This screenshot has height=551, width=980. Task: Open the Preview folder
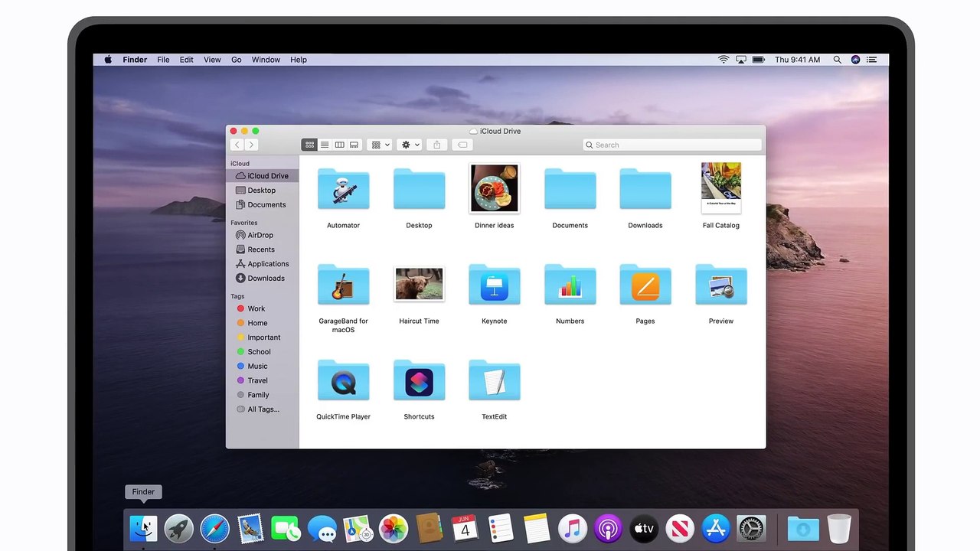tap(721, 285)
